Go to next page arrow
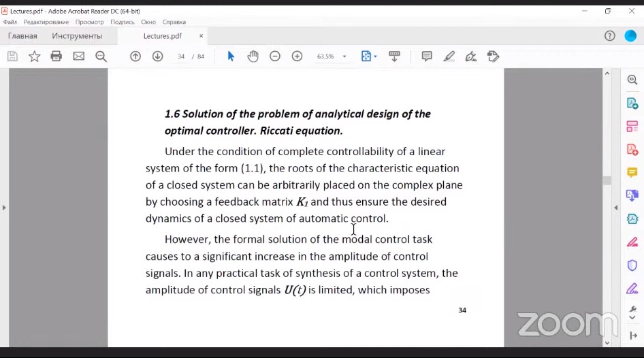The width and height of the screenshot is (644, 358). pos(158,56)
